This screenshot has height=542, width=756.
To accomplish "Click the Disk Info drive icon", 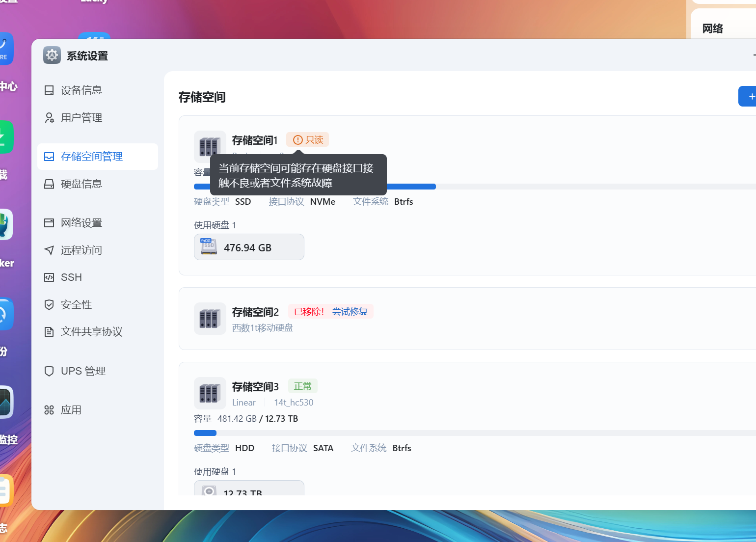I will pos(49,184).
